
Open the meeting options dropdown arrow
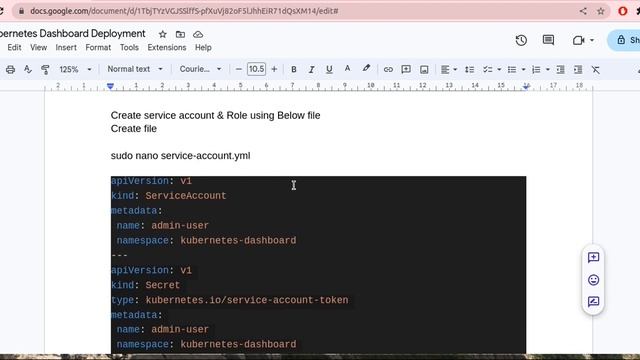pyautogui.click(x=592, y=40)
